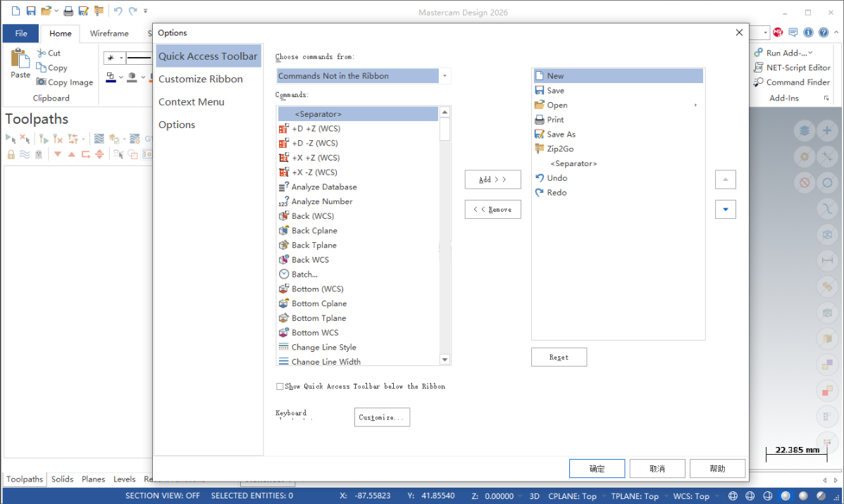Screen dimensions: 844x504
Task: Open the Quick Access Toolbar page
Action: (208, 56)
